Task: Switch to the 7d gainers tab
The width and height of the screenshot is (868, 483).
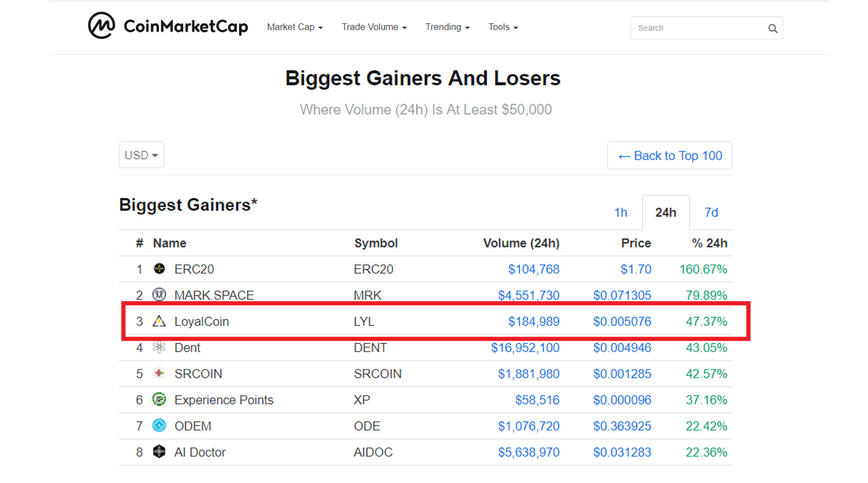Action: point(711,213)
